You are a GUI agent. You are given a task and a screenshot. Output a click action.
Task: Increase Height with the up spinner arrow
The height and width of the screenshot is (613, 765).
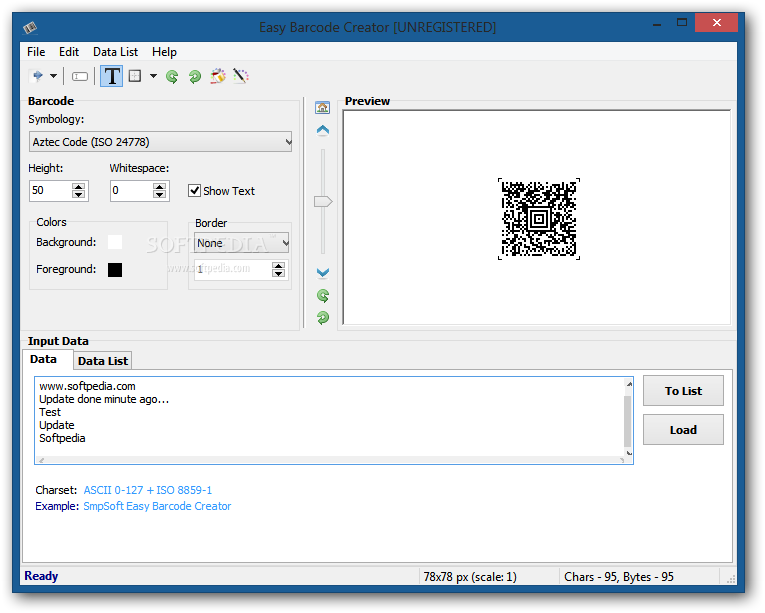[79, 186]
